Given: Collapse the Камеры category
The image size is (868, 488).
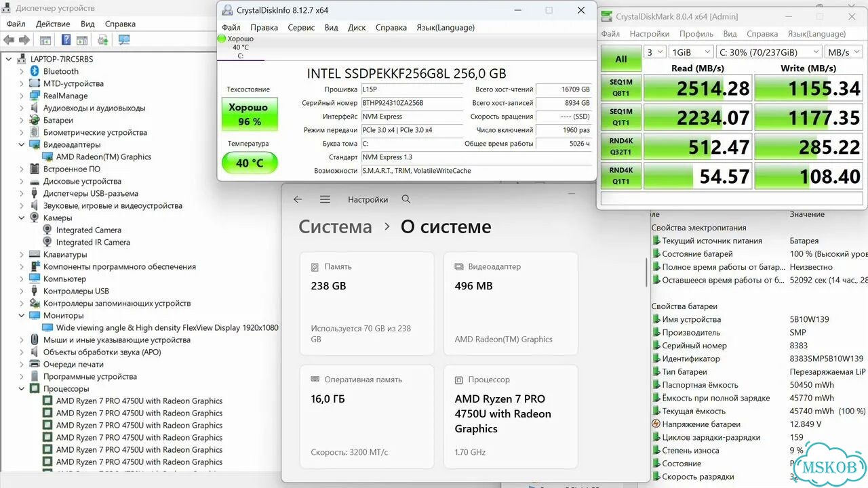Looking at the screenshot, I should pyautogui.click(x=22, y=218).
